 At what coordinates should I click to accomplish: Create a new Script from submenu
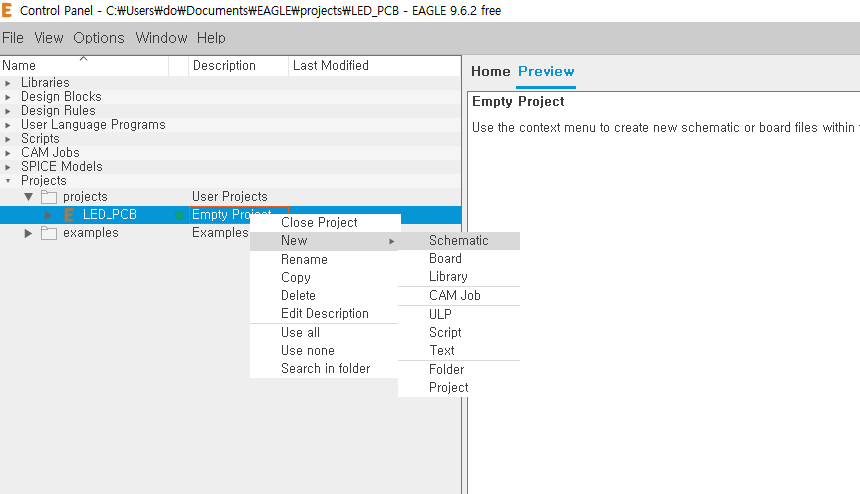[459, 333]
